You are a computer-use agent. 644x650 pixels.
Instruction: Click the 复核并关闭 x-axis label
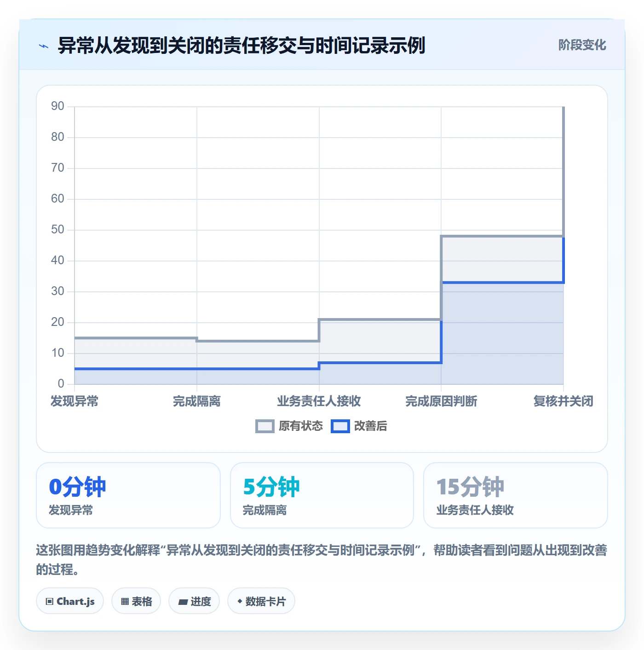(x=563, y=401)
